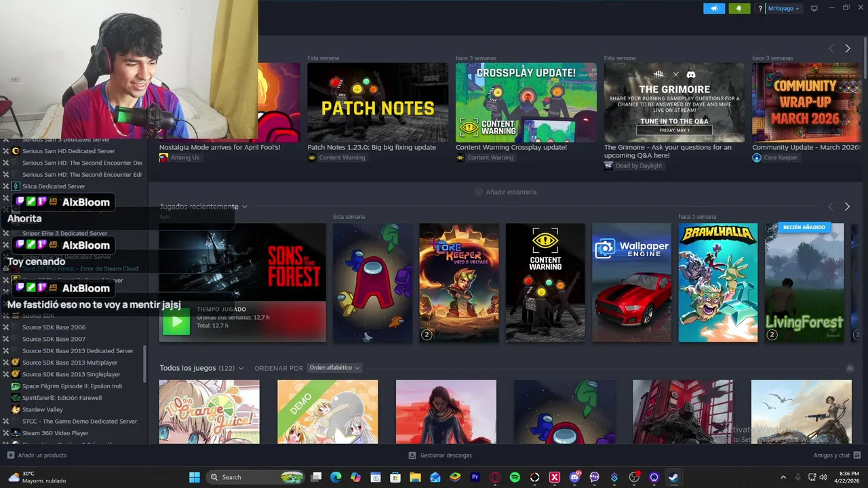Advance the recently played shelf with right arrow
This screenshot has height=488, width=868.
coord(847,206)
